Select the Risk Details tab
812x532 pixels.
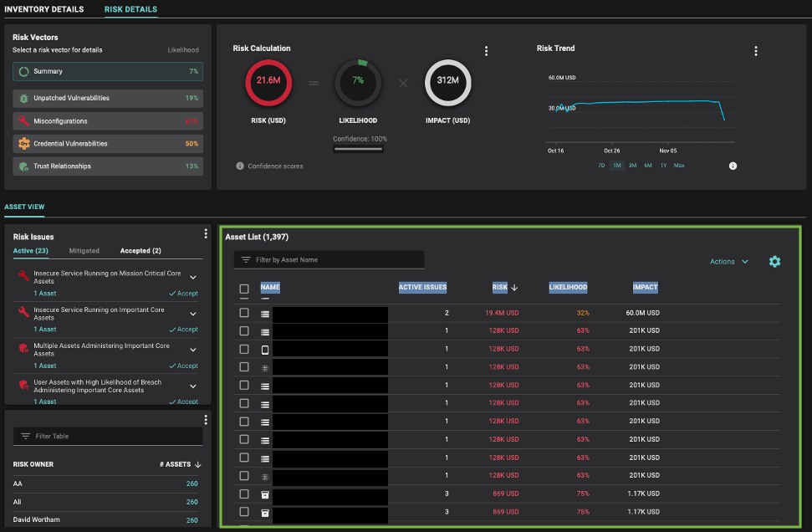tap(130, 9)
